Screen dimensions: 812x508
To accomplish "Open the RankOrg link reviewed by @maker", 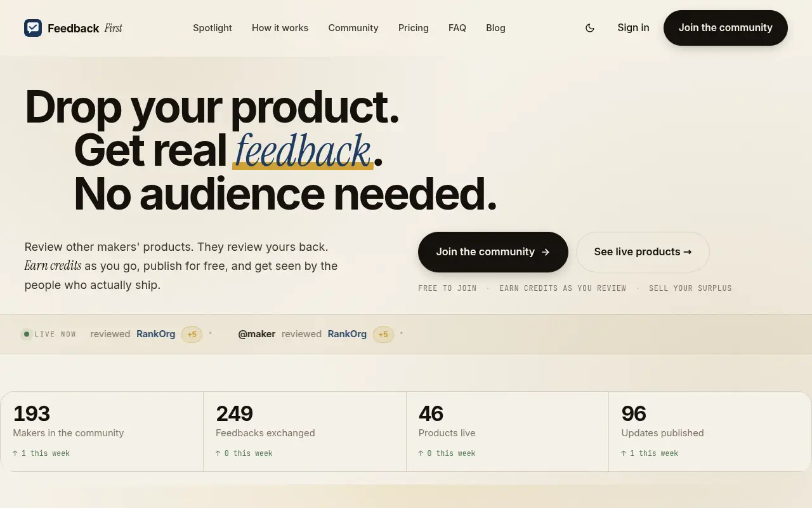I will click(x=347, y=334).
